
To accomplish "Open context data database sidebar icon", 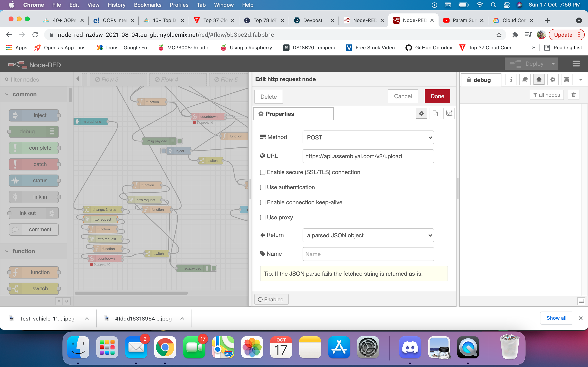I will point(567,80).
